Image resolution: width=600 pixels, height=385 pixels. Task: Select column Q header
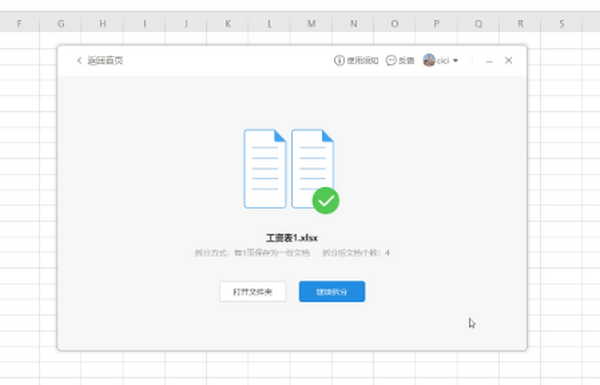click(478, 24)
